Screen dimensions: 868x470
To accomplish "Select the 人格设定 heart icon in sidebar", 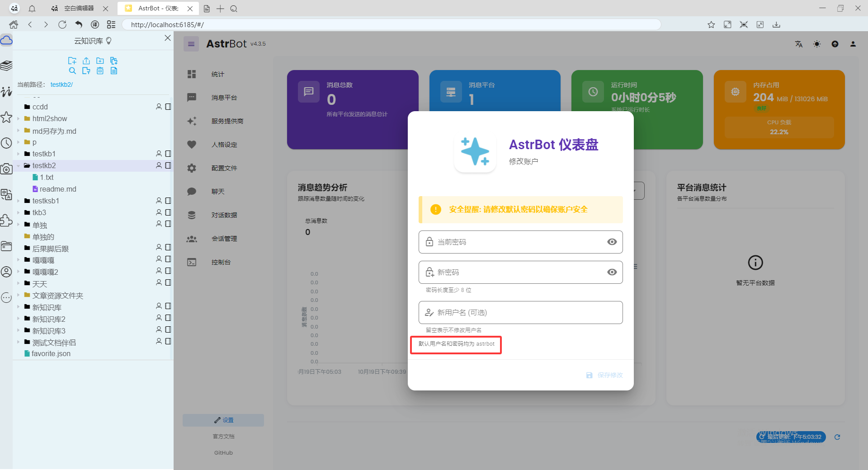I will 192,144.
